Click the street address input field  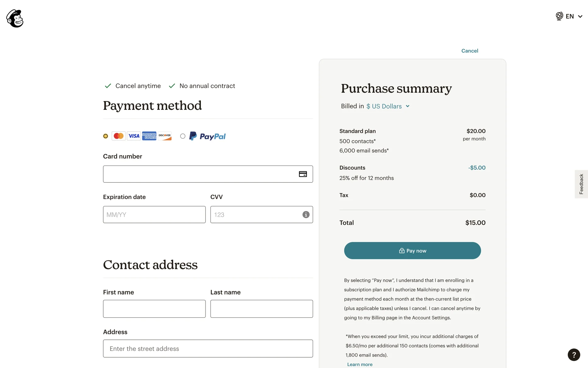click(208, 349)
